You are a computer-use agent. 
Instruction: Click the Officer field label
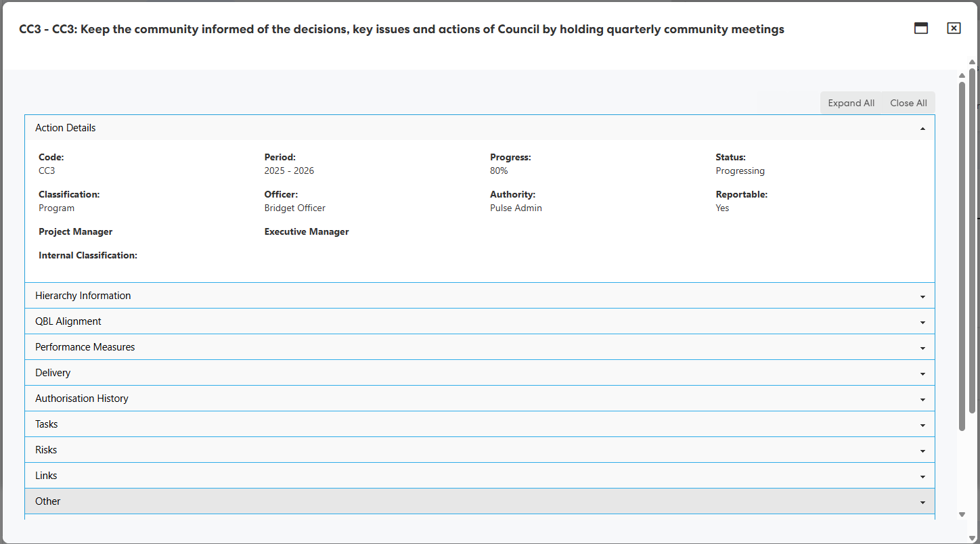281,194
